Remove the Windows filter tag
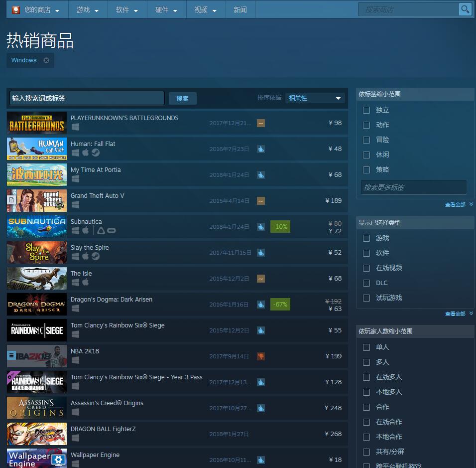 pyautogui.click(x=46, y=60)
